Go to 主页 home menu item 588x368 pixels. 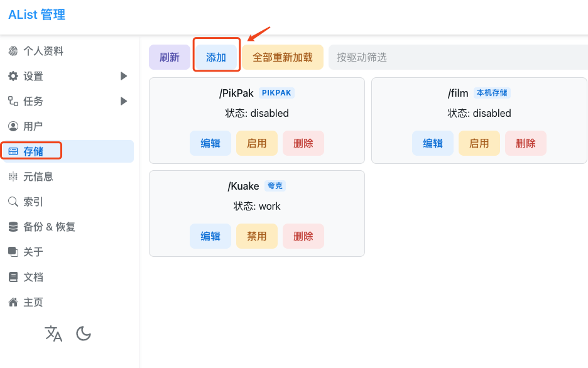point(33,302)
